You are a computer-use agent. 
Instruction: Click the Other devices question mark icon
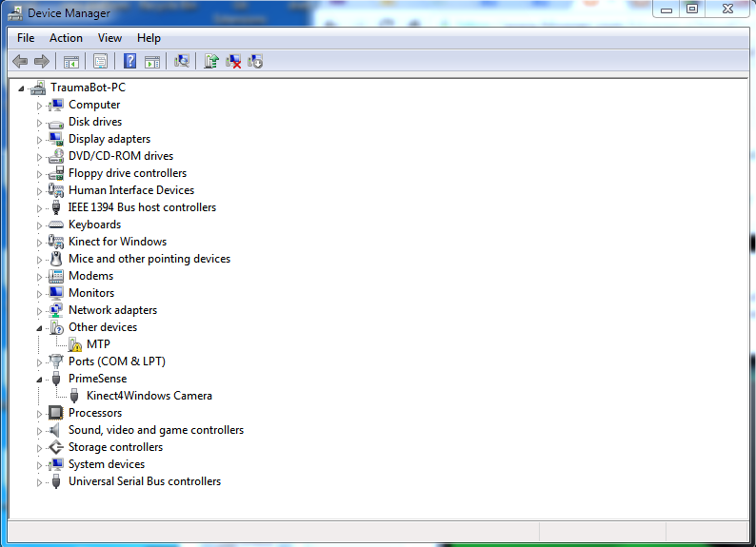coord(56,327)
